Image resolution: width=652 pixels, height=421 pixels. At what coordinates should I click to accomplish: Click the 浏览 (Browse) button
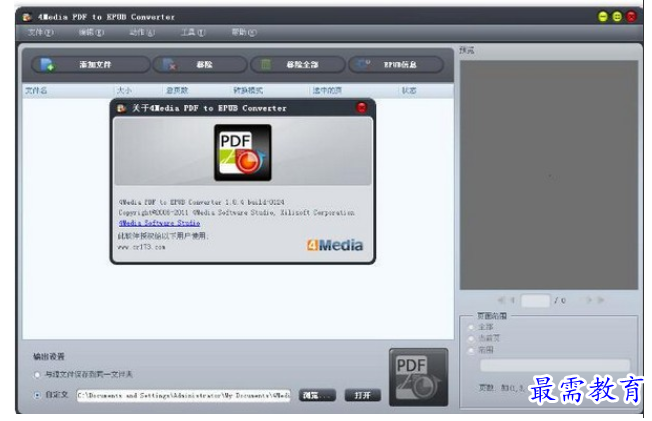tap(317, 395)
